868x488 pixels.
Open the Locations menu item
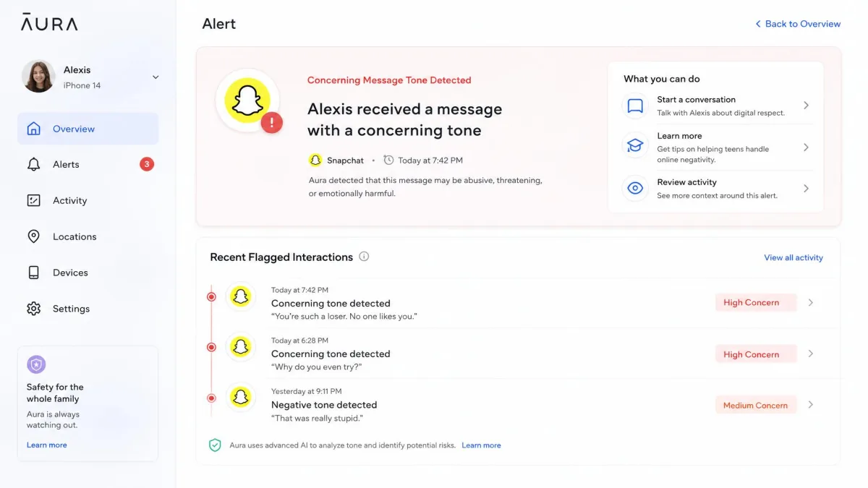pos(88,236)
